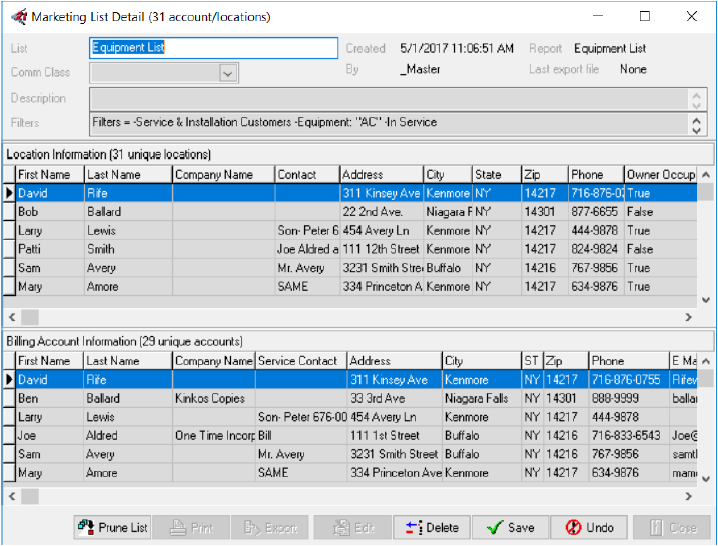The image size is (718, 546).
Task: Select row selector for Patti Smith location
Action: [x=9, y=249]
